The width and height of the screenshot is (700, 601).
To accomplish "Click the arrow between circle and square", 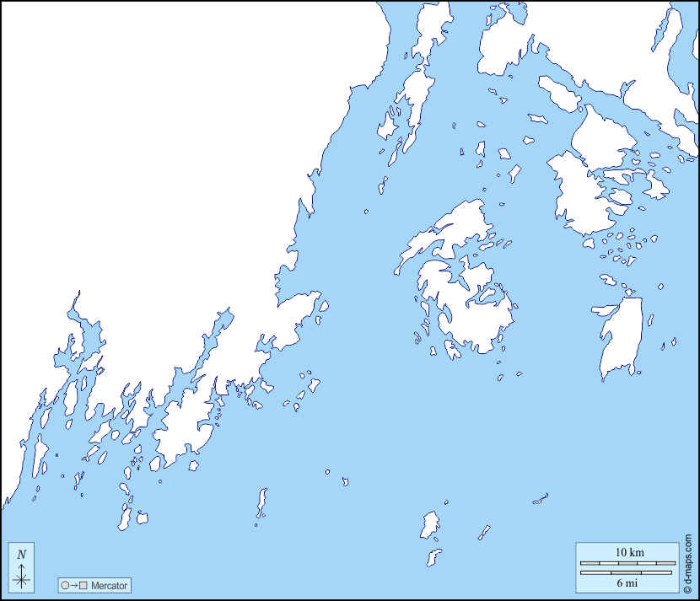I will 74,585.
